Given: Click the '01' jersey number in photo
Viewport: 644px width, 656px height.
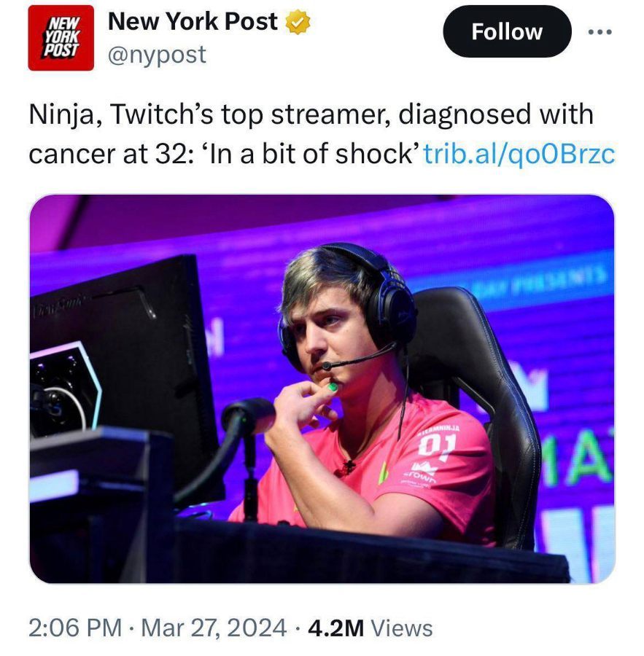Looking at the screenshot, I should click(437, 446).
